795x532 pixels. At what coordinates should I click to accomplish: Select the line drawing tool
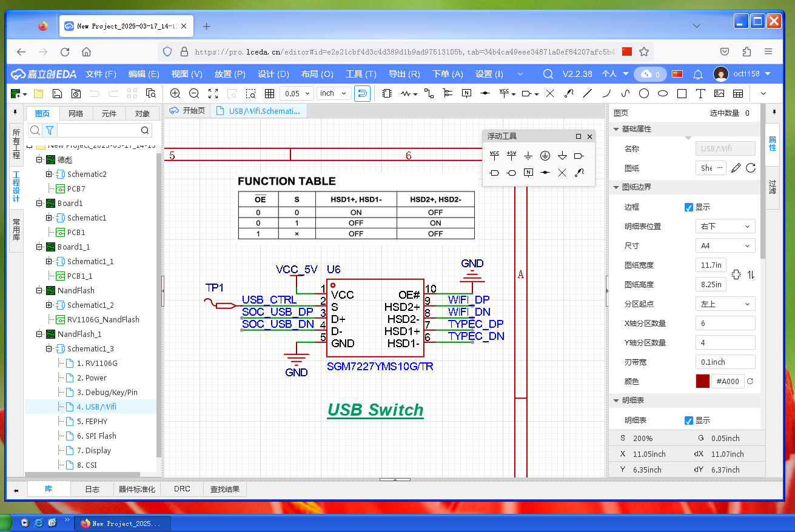pos(587,93)
